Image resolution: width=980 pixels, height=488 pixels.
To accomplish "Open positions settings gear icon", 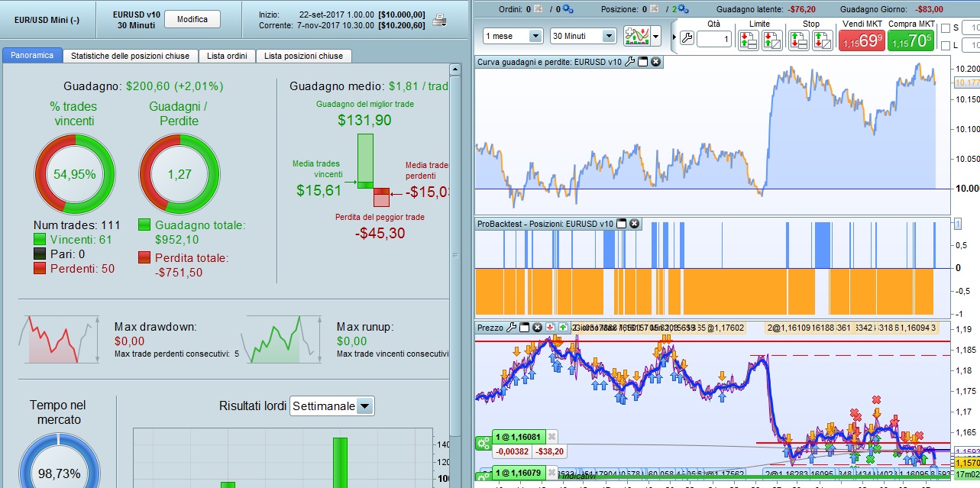I will coord(682,9).
